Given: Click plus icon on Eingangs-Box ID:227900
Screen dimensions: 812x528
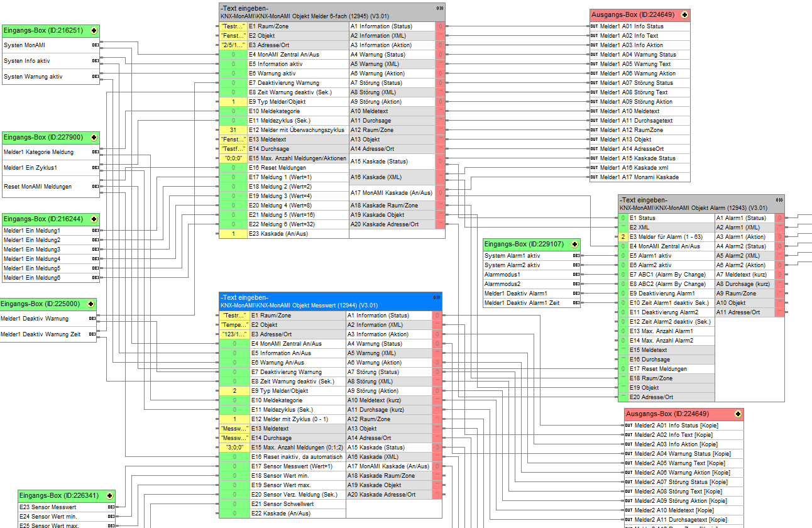Looking at the screenshot, I should tap(94, 137).
